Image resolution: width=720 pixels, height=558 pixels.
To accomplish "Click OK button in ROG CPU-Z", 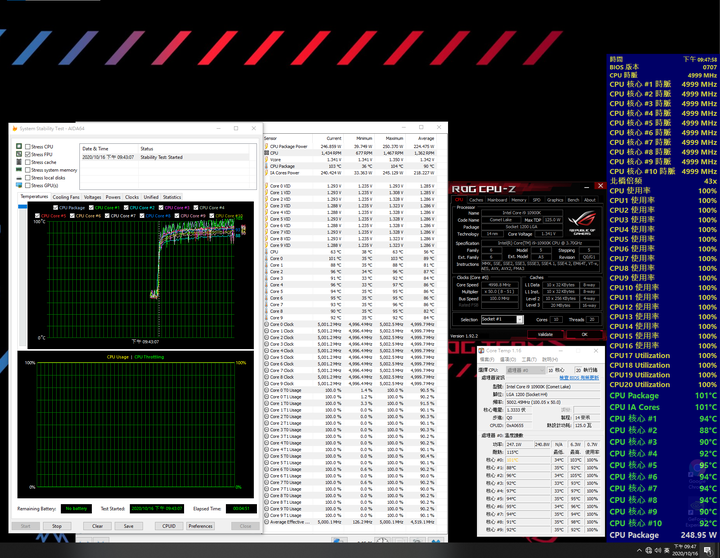I will 584,334.
